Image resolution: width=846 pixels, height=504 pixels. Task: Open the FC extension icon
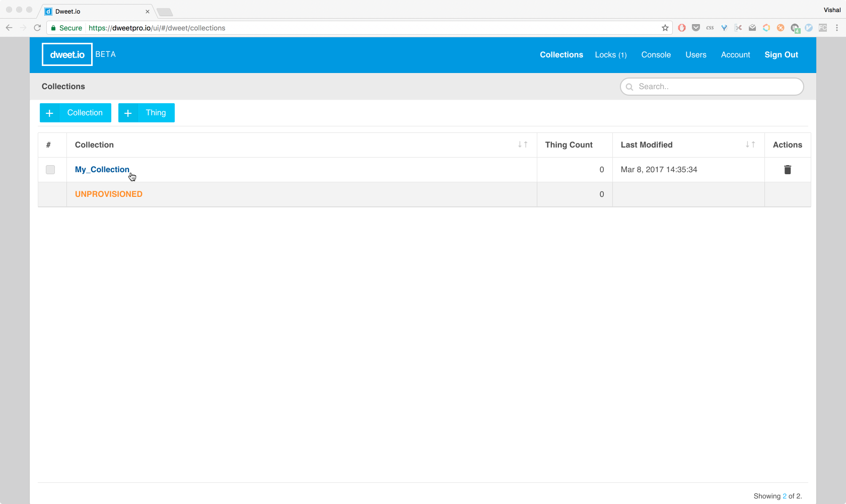[x=823, y=28]
